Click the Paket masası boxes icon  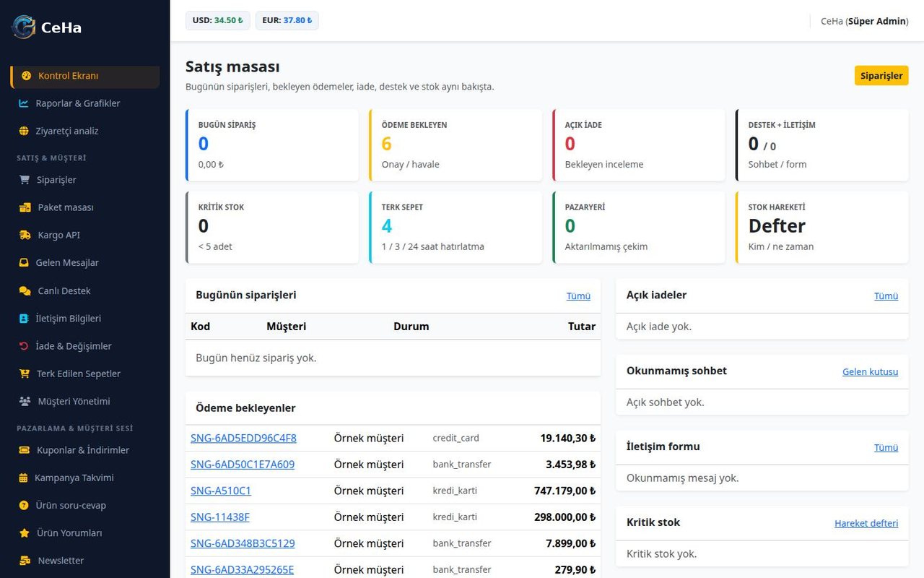(x=25, y=207)
